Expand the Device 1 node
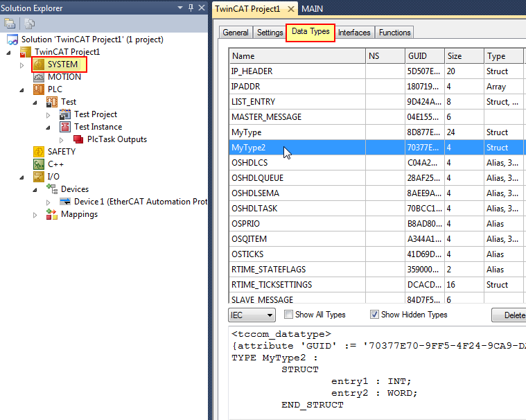This screenshot has height=420, width=526. coord(49,202)
